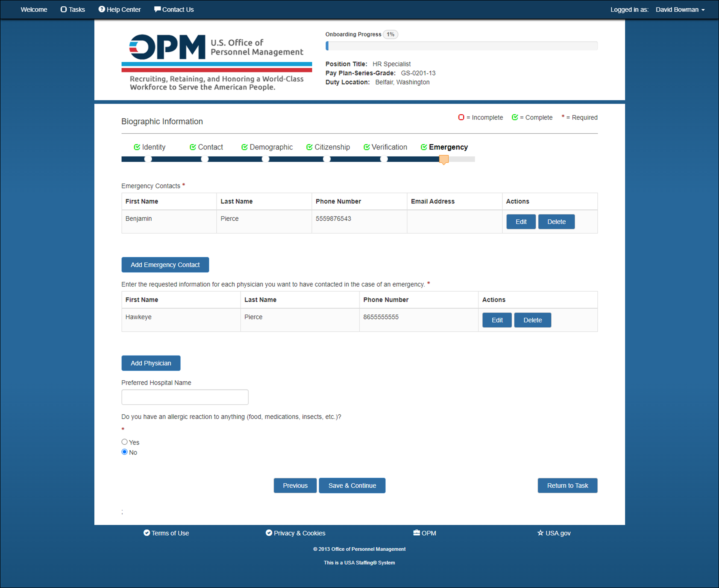Click the Privacy & Cookies checkmark icon
The width and height of the screenshot is (719, 588).
coord(269,533)
